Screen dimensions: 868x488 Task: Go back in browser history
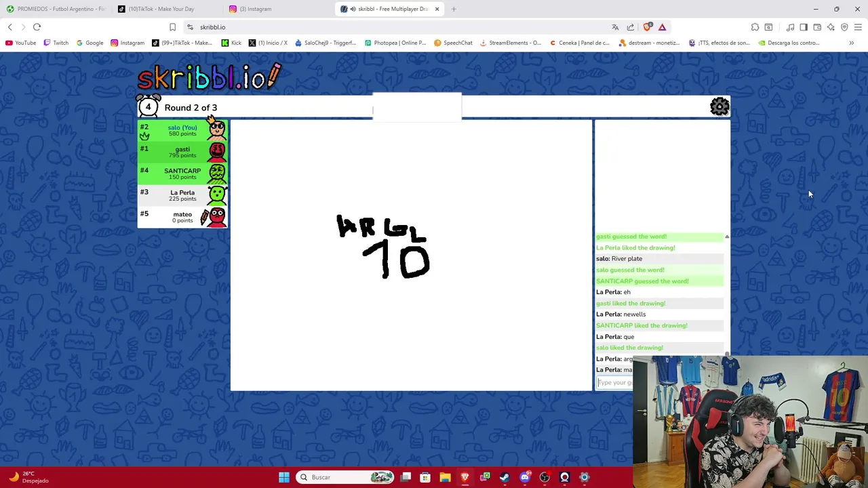point(10,27)
